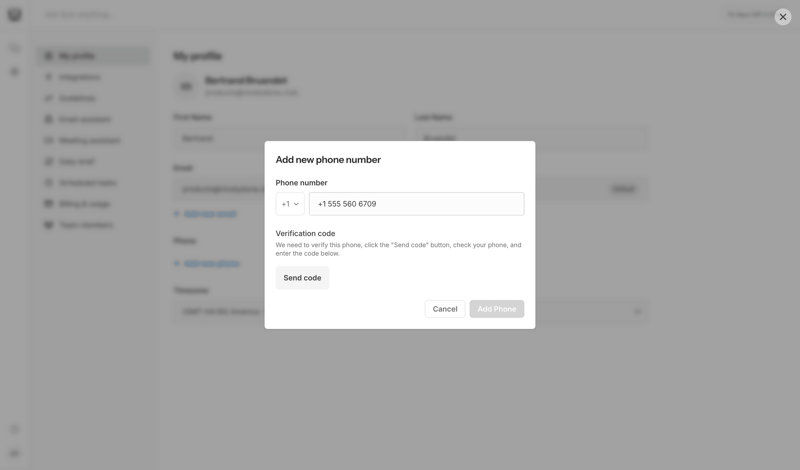Click the Billing & usage sidebar icon
Image resolution: width=800 pixels, height=470 pixels.
(x=48, y=204)
